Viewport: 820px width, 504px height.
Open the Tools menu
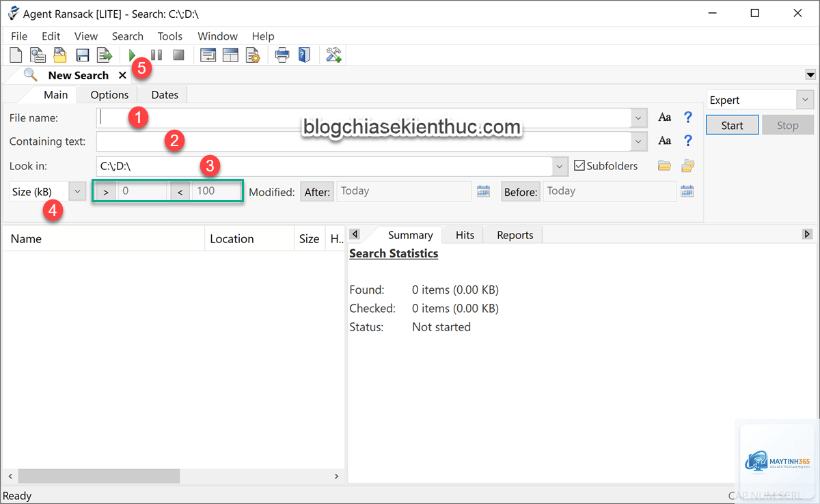tap(170, 36)
